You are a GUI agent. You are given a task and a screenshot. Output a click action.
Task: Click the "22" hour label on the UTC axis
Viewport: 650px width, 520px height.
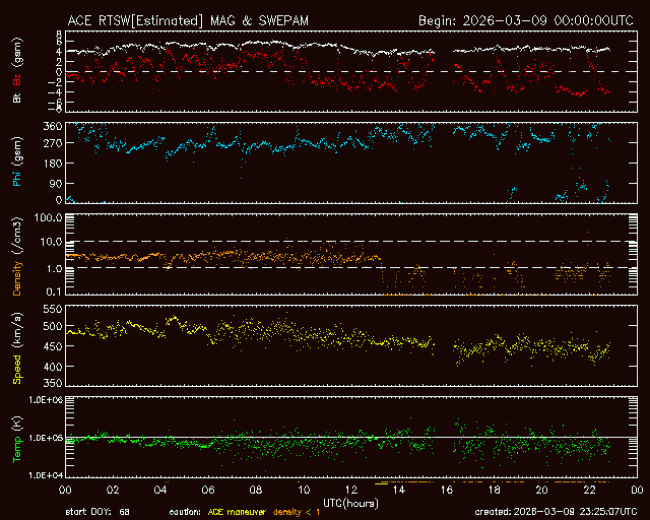tap(589, 490)
